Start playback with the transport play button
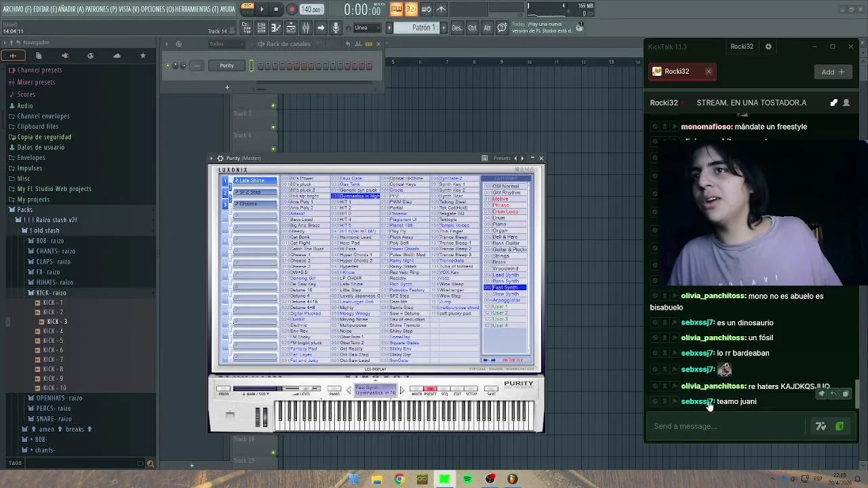The width and height of the screenshot is (868, 488). [262, 9]
